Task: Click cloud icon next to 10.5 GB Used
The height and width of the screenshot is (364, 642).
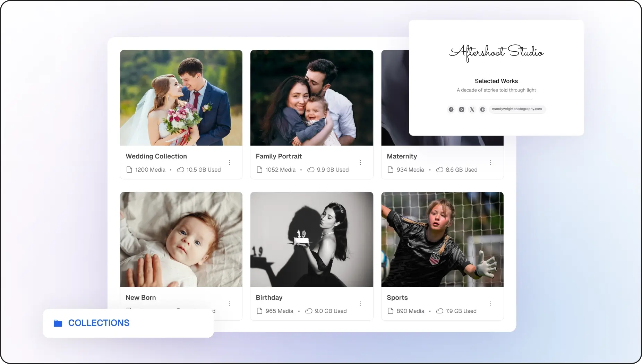Action: 180,170
